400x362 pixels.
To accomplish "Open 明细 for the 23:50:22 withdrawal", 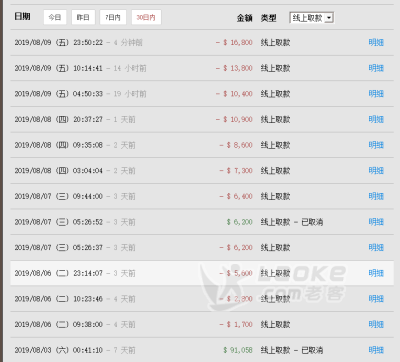I will tap(376, 43).
